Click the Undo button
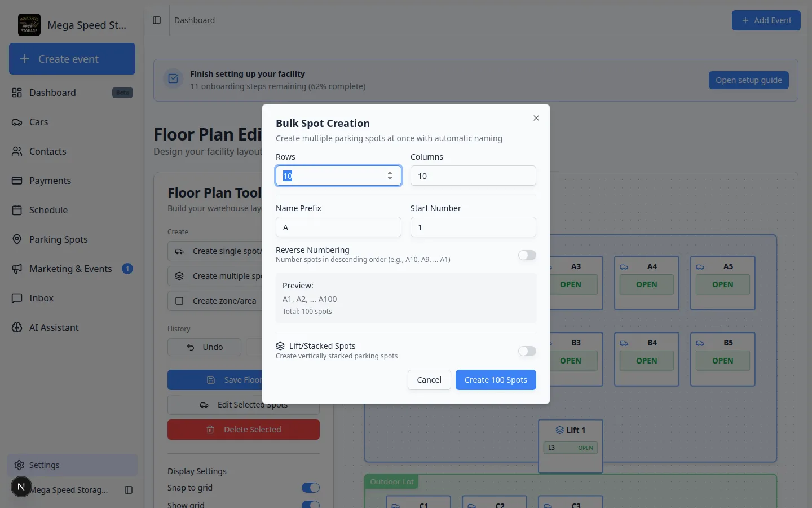This screenshot has width=812, height=508. [x=204, y=347]
